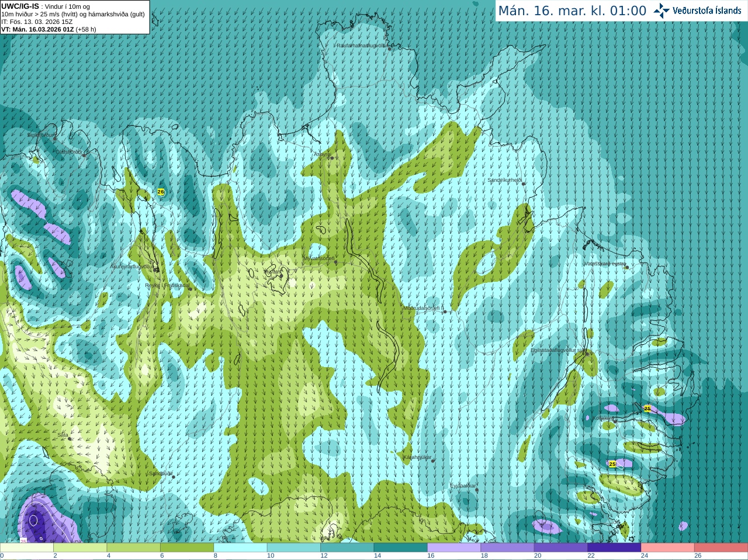Click the Kárahnjúkar station marker
This screenshot has height=560, width=748.
point(433,461)
